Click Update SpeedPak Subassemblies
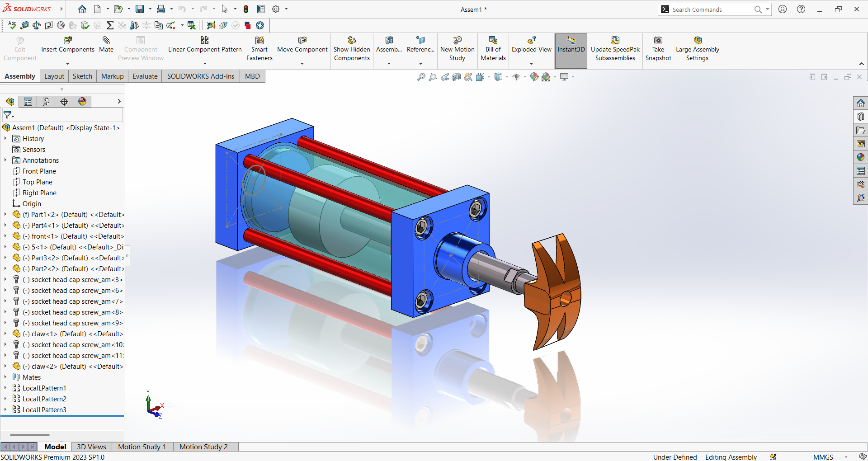This screenshot has width=868, height=461. point(615,49)
